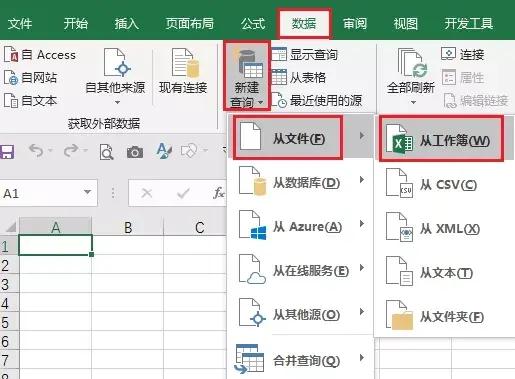Expand the Name Box dropdown arrow
Viewport: 515px width, 379px height.
(87, 192)
